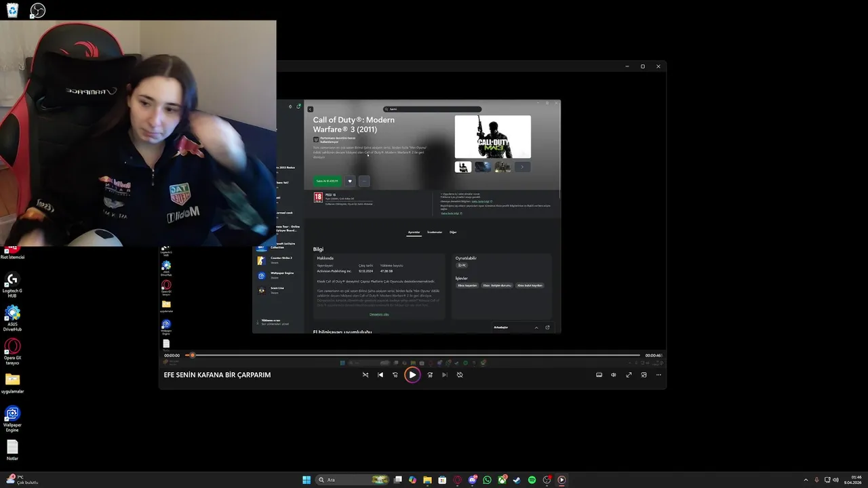
Task: Open the uygulamalar folder on desktop
Action: 12,384
